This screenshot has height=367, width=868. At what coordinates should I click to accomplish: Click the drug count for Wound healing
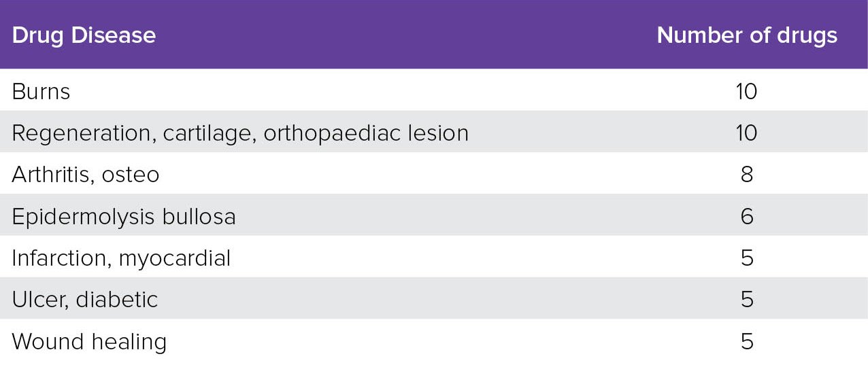747,341
